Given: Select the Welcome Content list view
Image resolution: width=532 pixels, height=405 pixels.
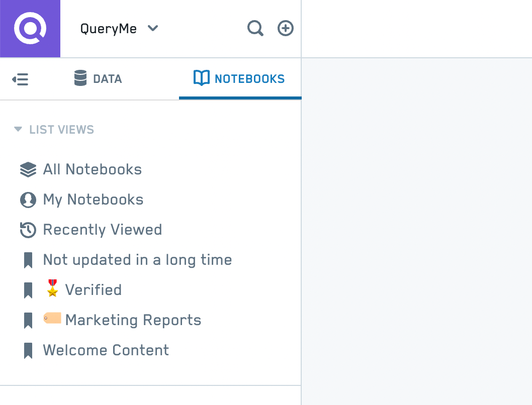Looking at the screenshot, I should tap(106, 351).
